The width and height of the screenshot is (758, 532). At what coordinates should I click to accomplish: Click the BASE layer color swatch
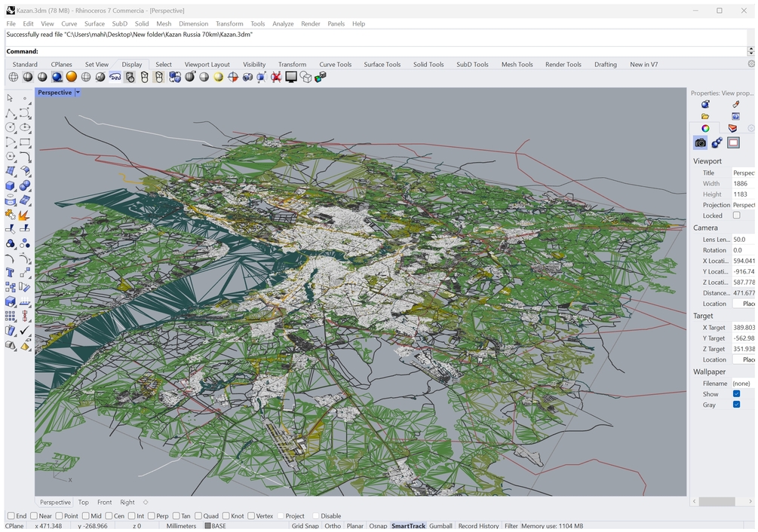(208, 526)
